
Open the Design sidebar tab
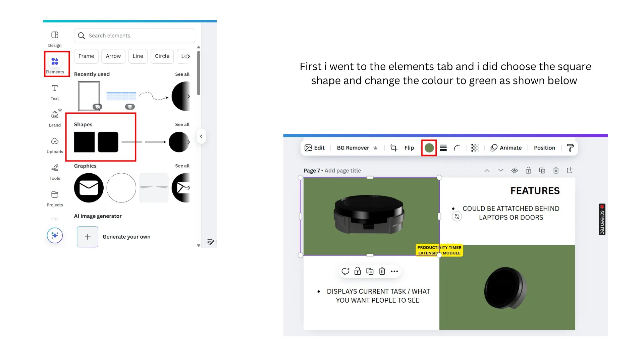pos(55,39)
